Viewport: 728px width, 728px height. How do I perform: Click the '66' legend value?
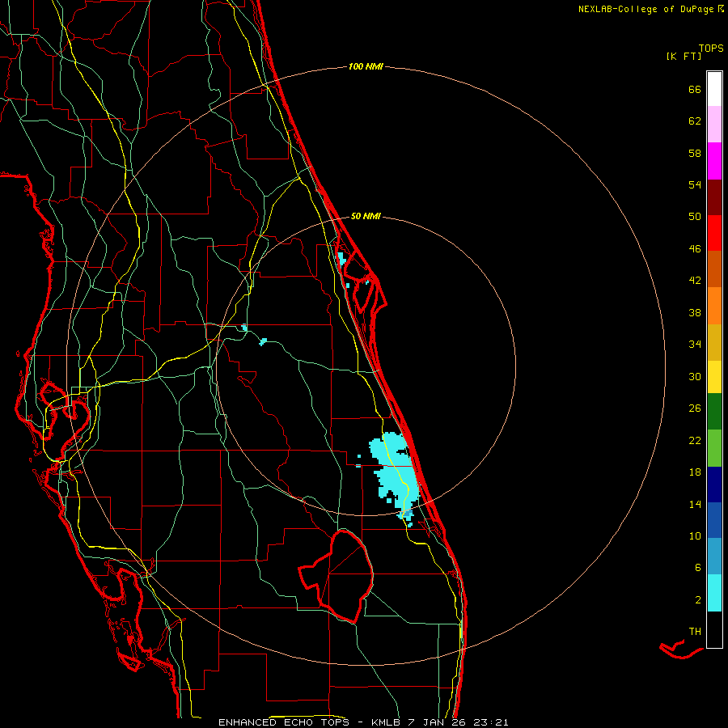pyautogui.click(x=695, y=90)
